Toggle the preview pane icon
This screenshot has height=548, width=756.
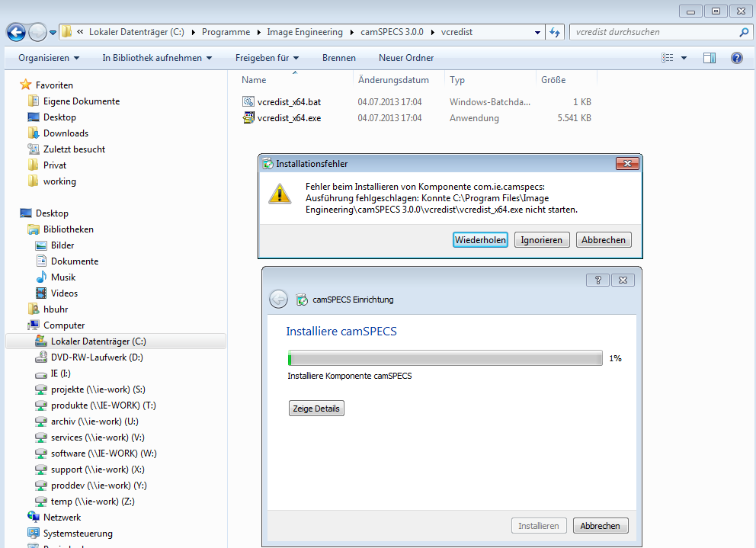(x=710, y=58)
